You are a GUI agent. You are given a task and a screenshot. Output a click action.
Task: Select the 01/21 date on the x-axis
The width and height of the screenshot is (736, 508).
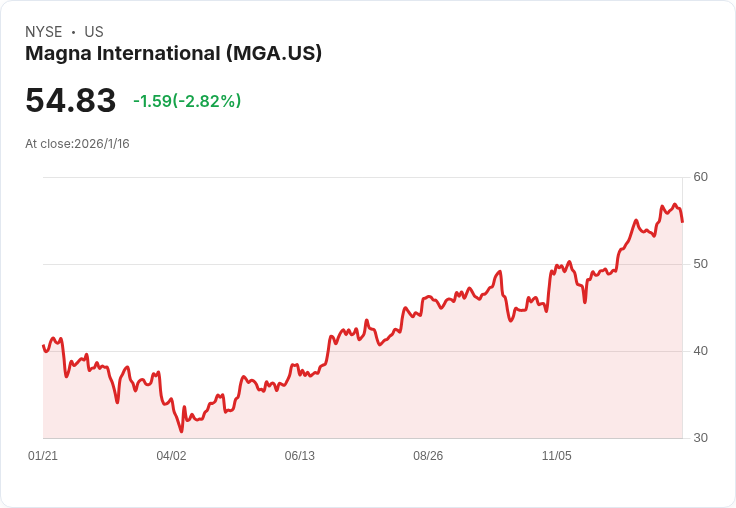43,456
